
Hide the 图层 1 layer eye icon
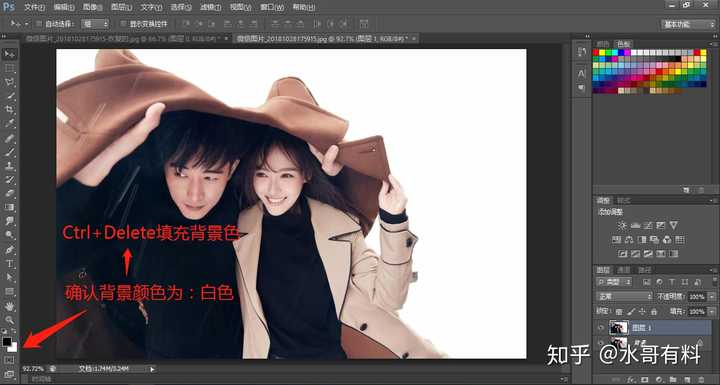pyautogui.click(x=601, y=328)
